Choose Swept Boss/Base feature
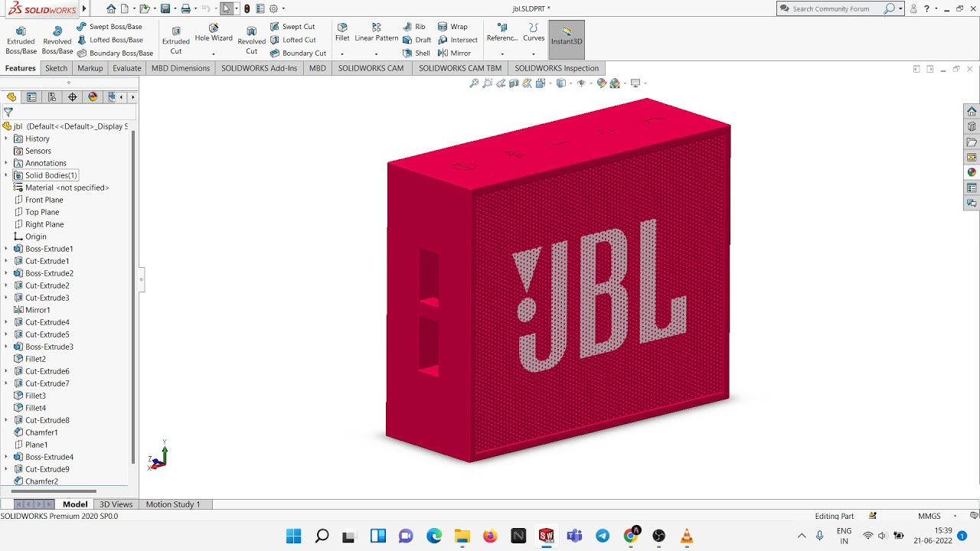 click(109, 27)
